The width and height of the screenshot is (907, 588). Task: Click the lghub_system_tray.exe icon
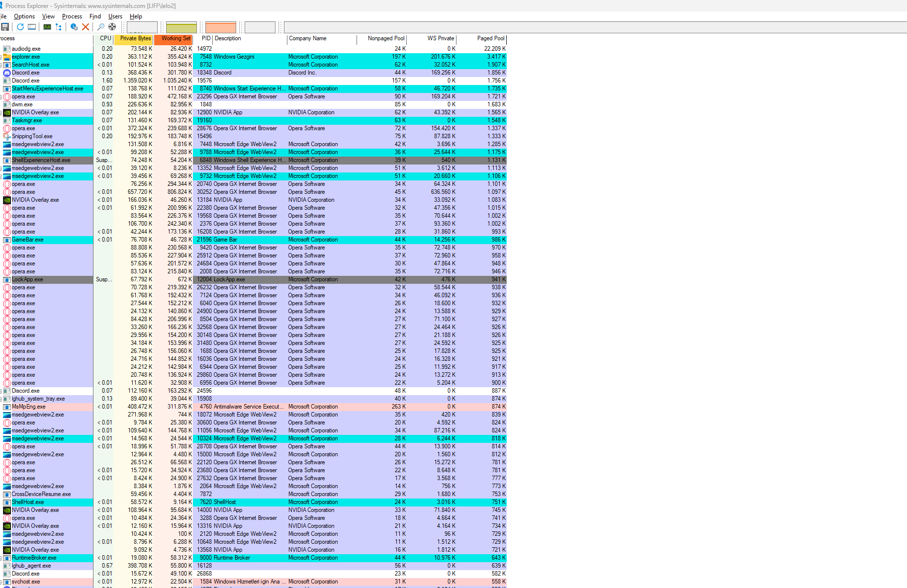(7, 399)
